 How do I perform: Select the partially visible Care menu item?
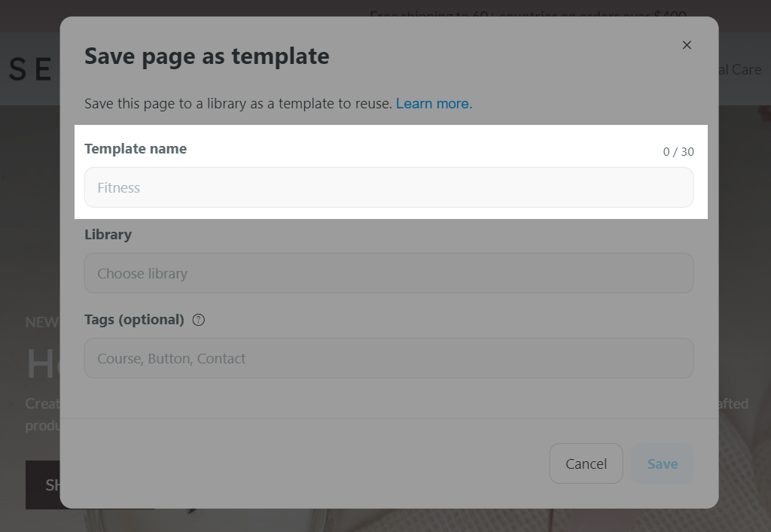(741, 69)
